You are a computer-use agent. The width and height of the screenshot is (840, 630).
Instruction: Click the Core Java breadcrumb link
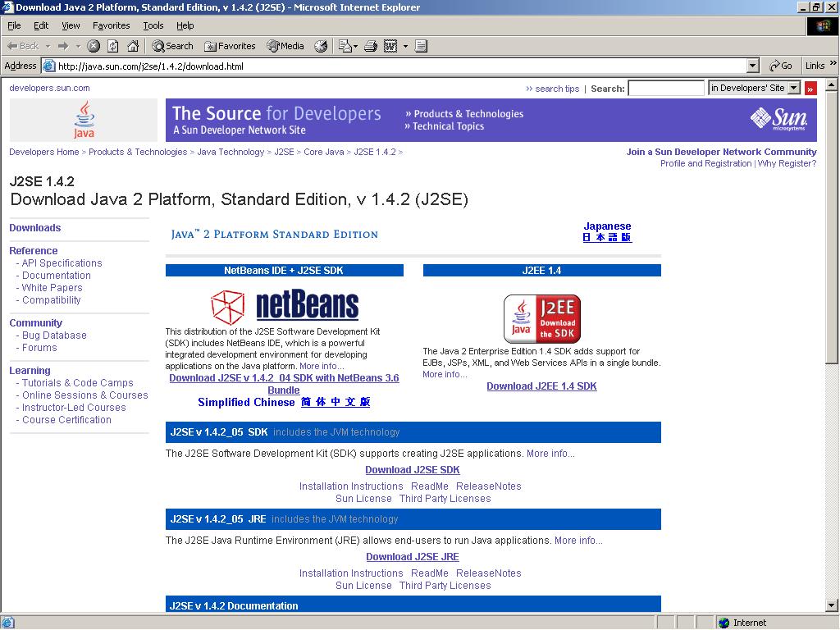(x=323, y=152)
